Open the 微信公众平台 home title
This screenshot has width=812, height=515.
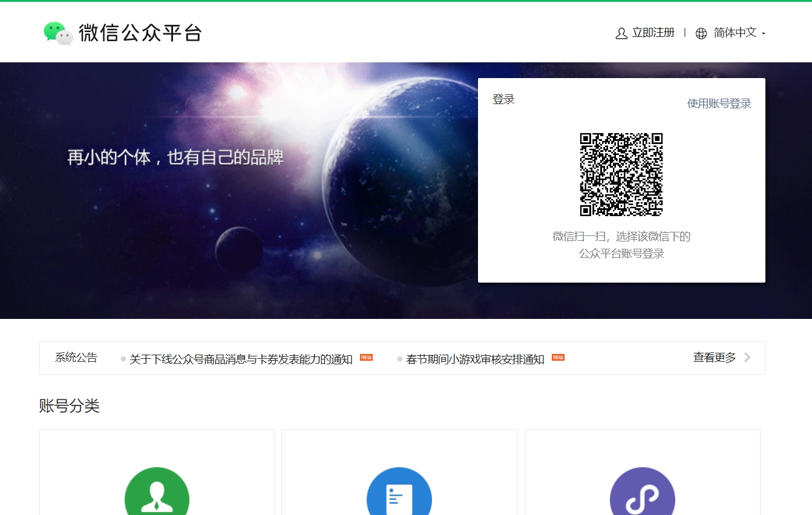(x=140, y=33)
